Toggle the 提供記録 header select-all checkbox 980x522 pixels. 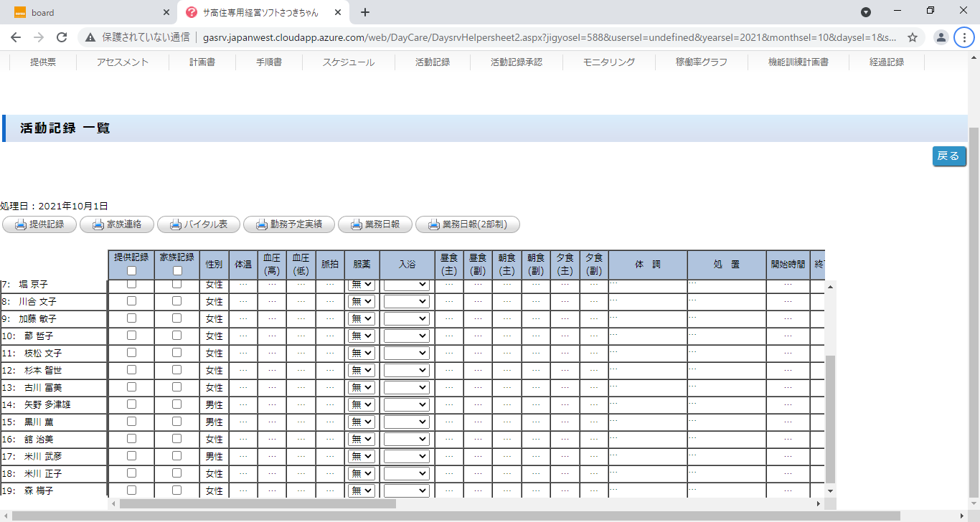tap(131, 271)
